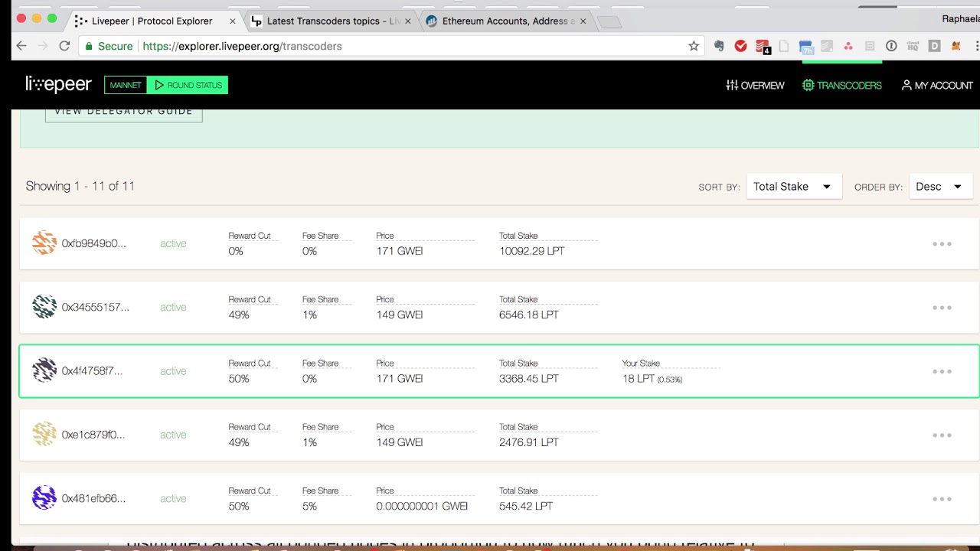Open the blank page extension icon
Screen dimensions: 980x551
[784, 46]
